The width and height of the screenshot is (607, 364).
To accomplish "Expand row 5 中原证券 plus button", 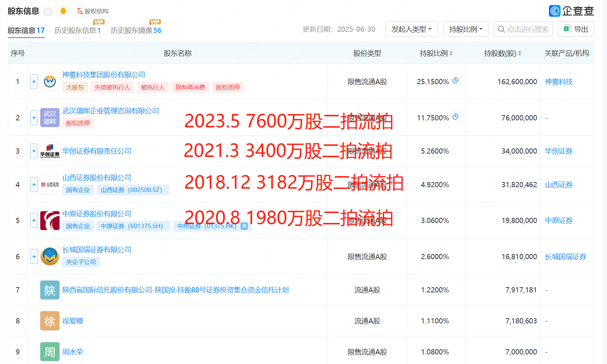I will click(34, 220).
